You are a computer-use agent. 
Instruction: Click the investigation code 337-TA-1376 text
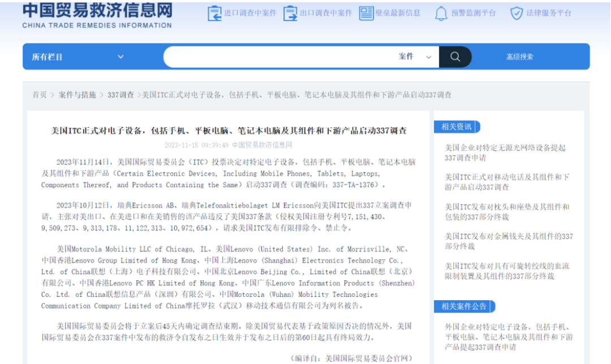click(353, 185)
